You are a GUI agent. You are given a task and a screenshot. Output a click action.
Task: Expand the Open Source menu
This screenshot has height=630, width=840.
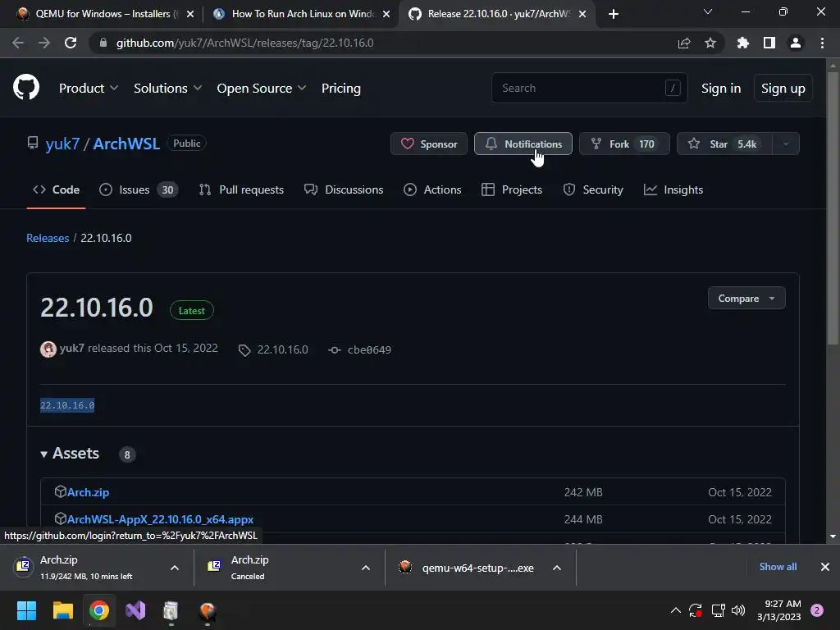tap(262, 89)
